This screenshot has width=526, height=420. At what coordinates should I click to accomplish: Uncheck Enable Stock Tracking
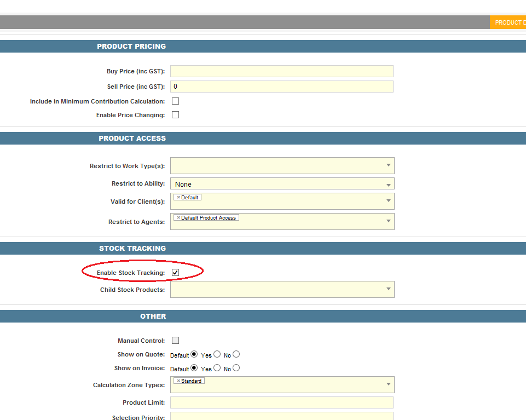(176, 273)
